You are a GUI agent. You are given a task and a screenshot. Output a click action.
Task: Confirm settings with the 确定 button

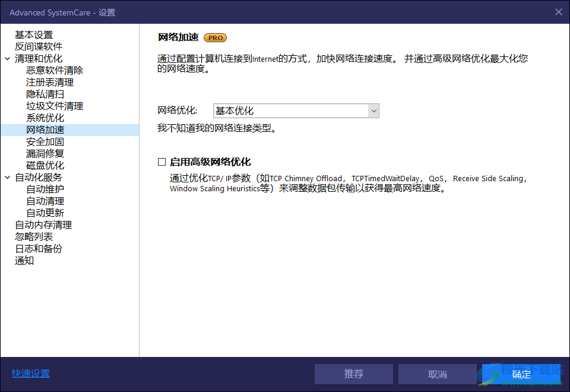(x=521, y=374)
